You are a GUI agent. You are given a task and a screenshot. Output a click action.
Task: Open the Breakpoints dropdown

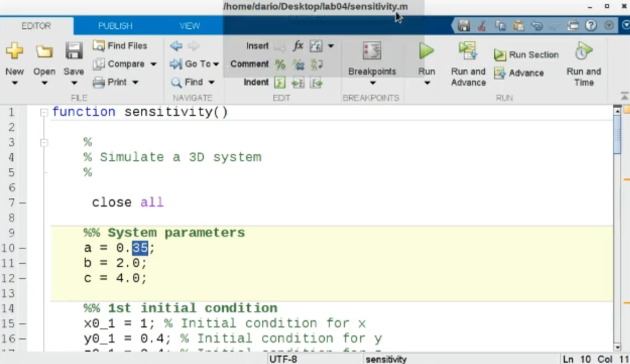(372, 83)
